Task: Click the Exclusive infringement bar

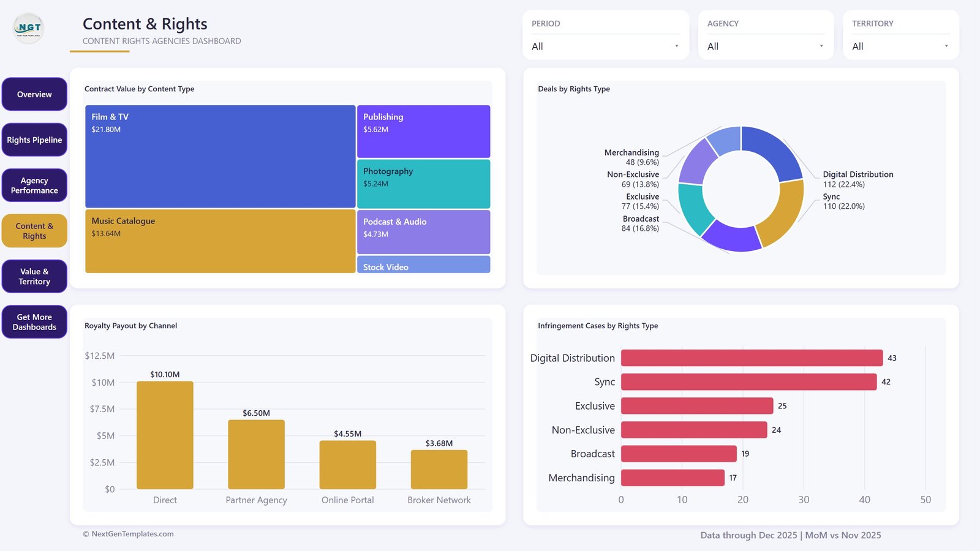Action: [x=697, y=406]
